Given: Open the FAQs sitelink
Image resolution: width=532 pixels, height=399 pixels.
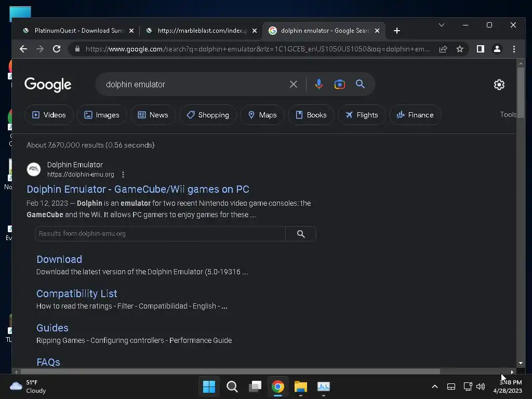Looking at the screenshot, I should (x=48, y=362).
